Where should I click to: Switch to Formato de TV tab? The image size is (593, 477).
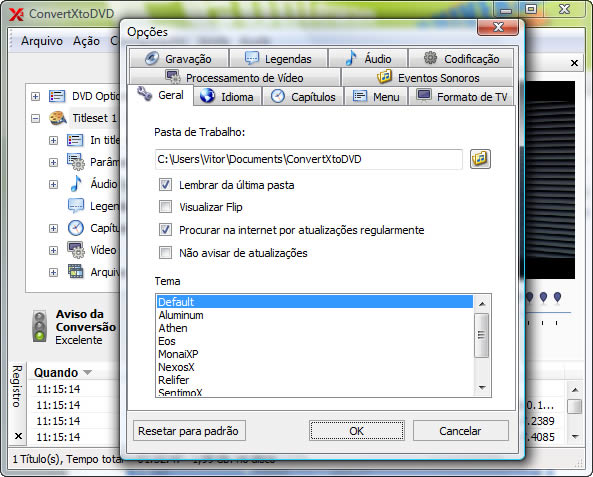click(x=461, y=96)
